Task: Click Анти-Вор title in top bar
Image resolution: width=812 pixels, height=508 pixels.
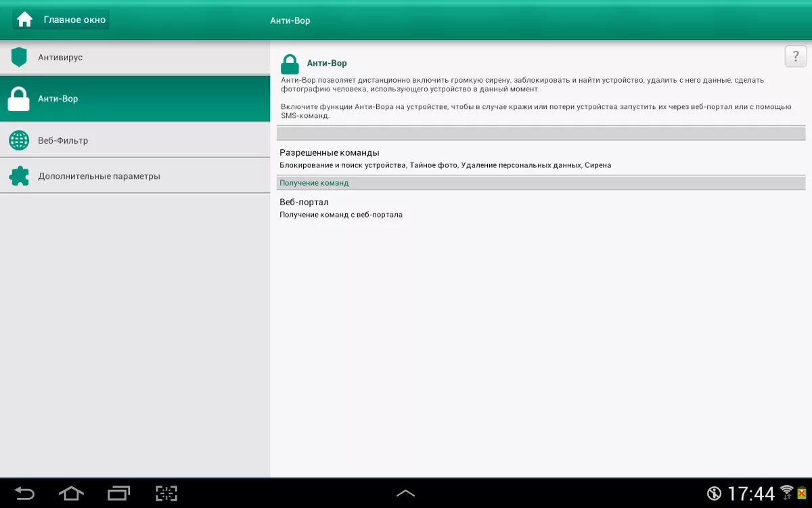Action: coord(290,20)
